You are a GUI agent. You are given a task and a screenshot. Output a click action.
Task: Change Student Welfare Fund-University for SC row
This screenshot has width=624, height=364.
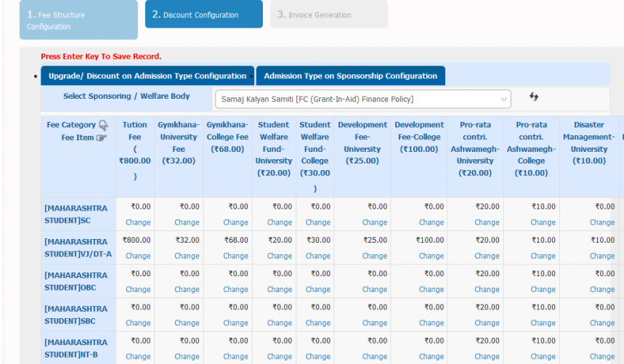280,222
